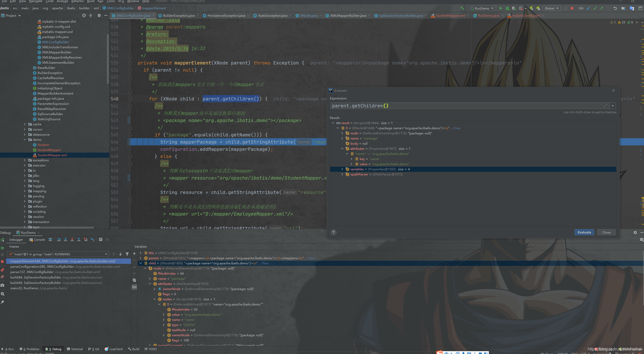
Task: Click Git Push green arrow
Action: pos(602,8)
